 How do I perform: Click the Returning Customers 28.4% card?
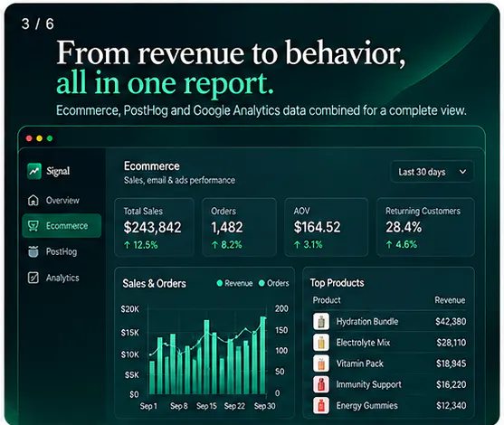425,227
